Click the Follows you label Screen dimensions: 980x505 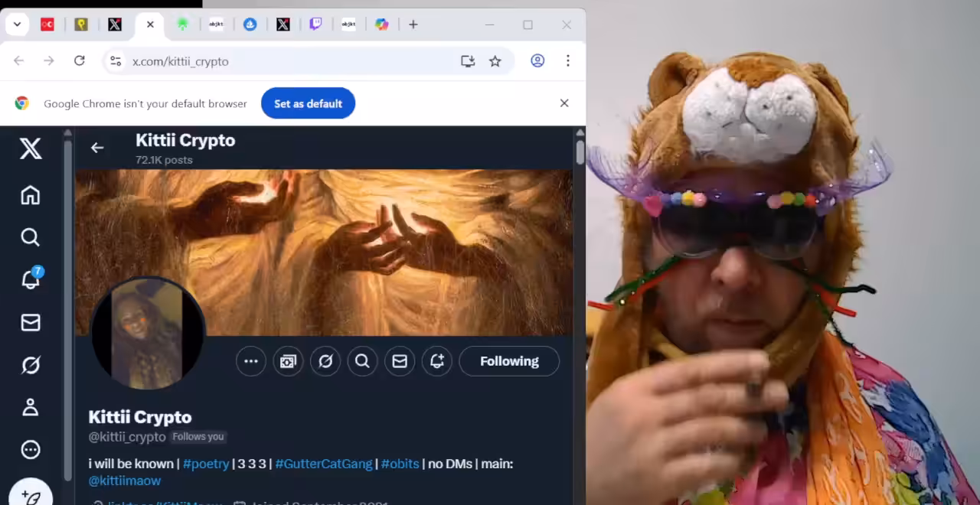[198, 437]
